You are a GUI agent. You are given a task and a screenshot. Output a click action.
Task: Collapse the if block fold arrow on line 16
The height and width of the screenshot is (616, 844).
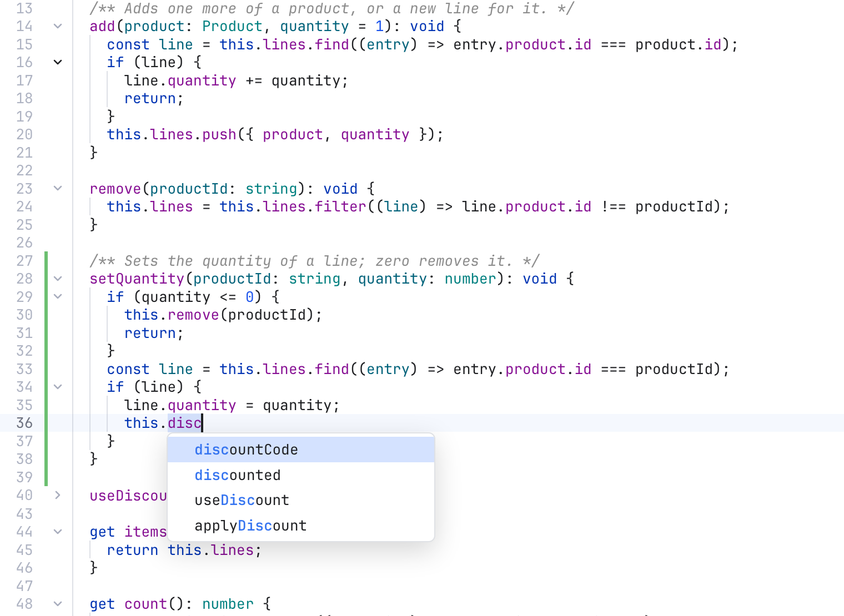tap(58, 62)
